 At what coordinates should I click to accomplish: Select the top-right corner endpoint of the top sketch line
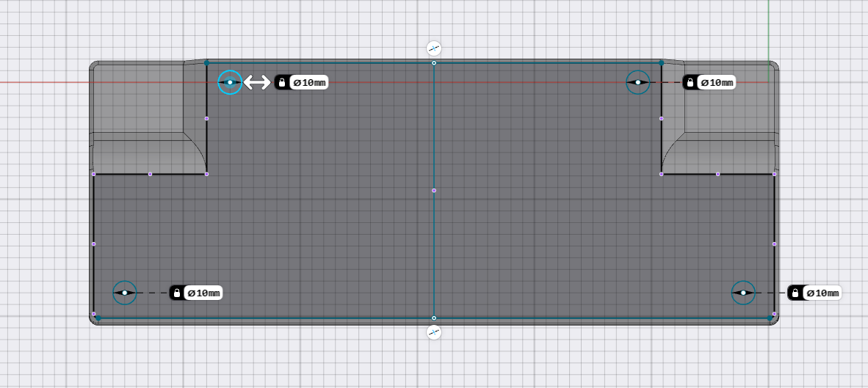click(662, 63)
